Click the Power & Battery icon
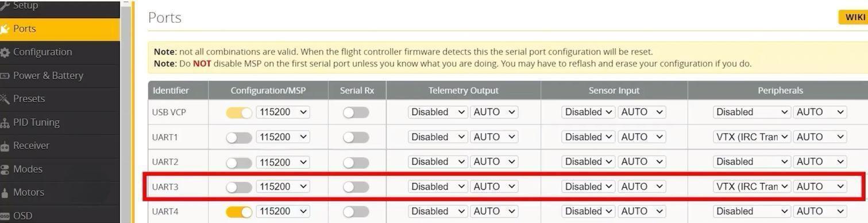This screenshot has width=868, height=223. pos(5,76)
